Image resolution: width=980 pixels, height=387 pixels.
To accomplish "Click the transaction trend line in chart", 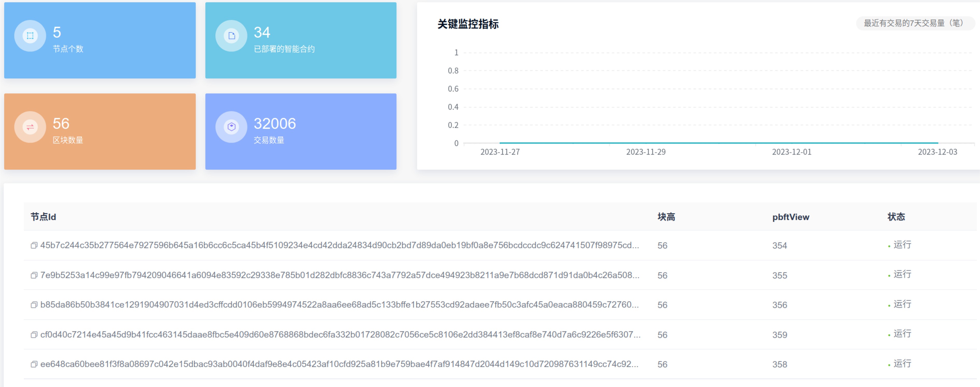I will tap(719, 143).
